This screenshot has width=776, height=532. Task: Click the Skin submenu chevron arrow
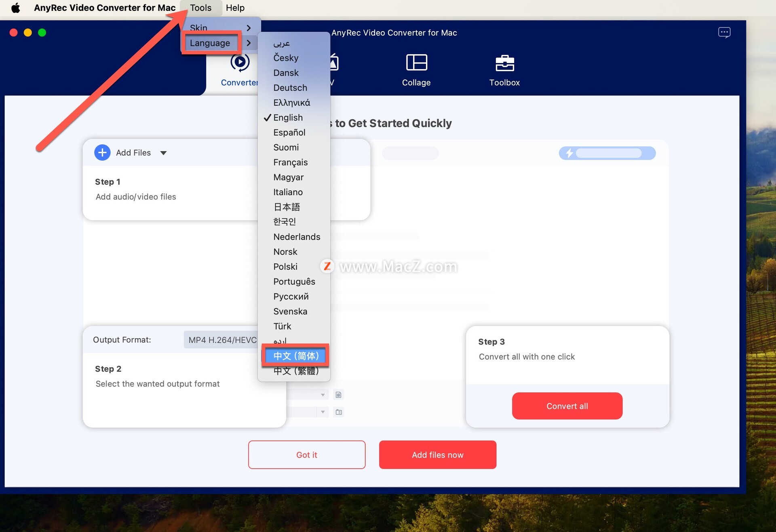click(x=249, y=28)
